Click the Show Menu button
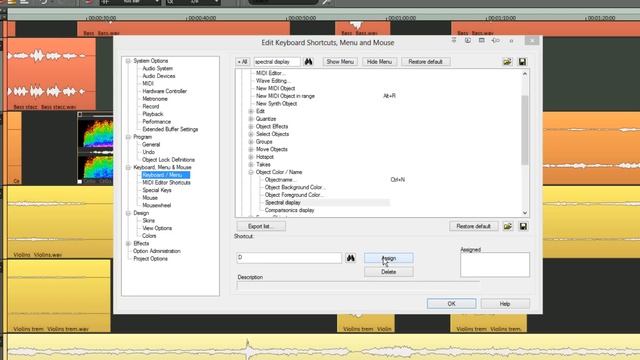This screenshot has width=640, height=360. click(x=340, y=62)
